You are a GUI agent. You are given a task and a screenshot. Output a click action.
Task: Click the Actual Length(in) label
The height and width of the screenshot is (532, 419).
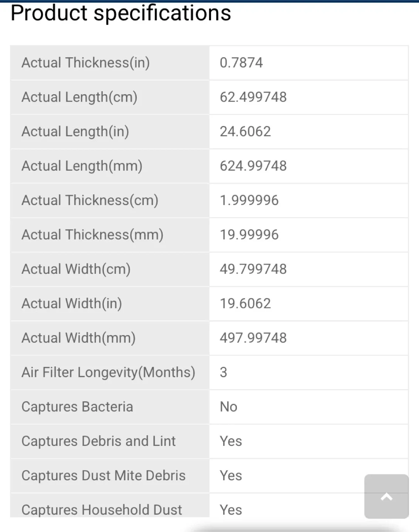pos(75,132)
